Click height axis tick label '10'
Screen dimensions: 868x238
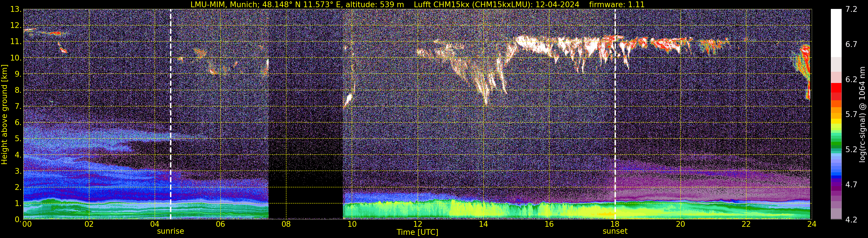pyautogui.click(x=16, y=58)
